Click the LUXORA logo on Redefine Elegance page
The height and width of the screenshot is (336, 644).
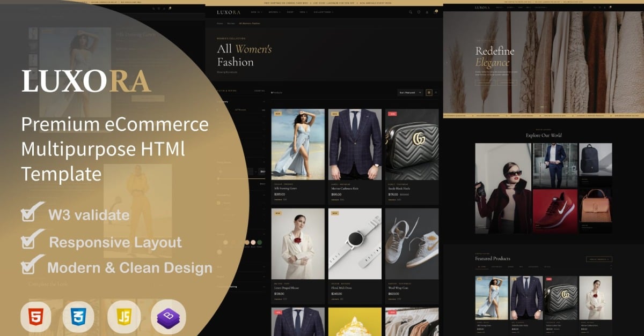(482, 8)
